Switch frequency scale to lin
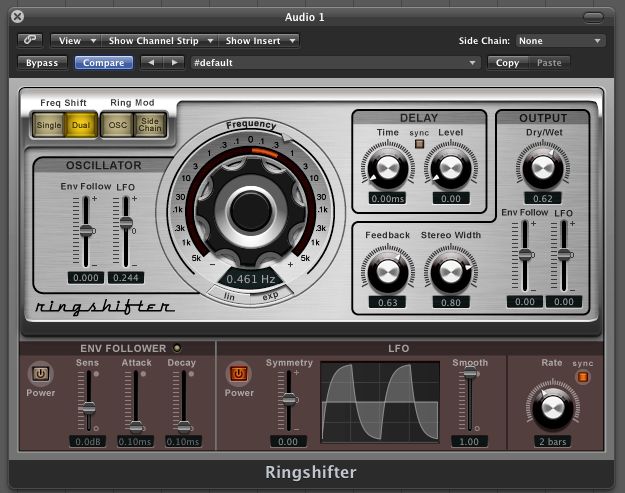This screenshot has width=625, height=493. (x=229, y=296)
